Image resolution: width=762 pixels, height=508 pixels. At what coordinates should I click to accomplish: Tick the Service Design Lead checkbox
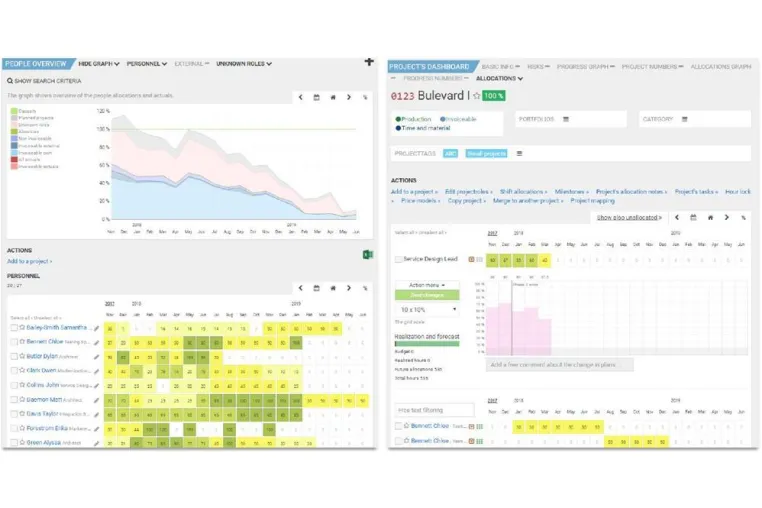(x=398, y=260)
